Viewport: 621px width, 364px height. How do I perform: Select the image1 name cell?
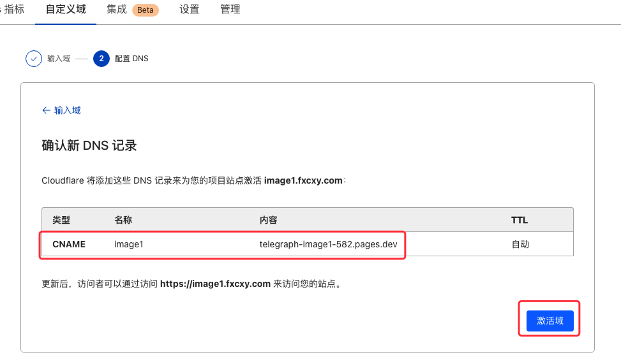[129, 244]
